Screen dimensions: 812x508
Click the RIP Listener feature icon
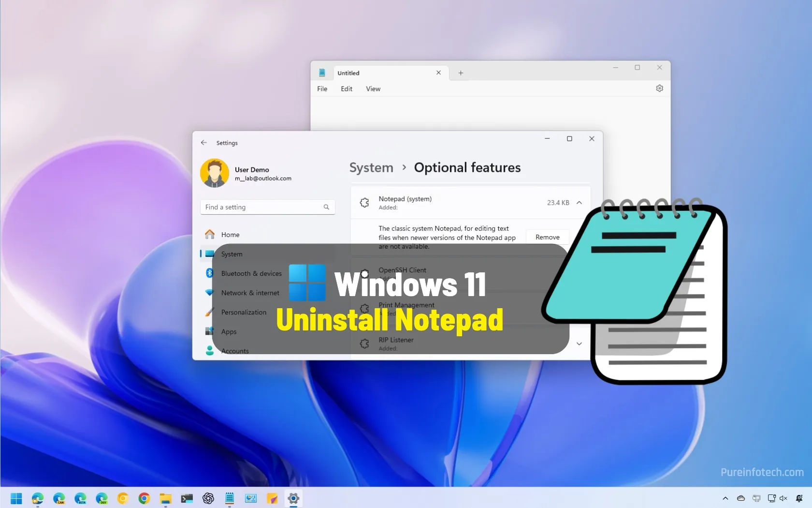click(x=364, y=344)
